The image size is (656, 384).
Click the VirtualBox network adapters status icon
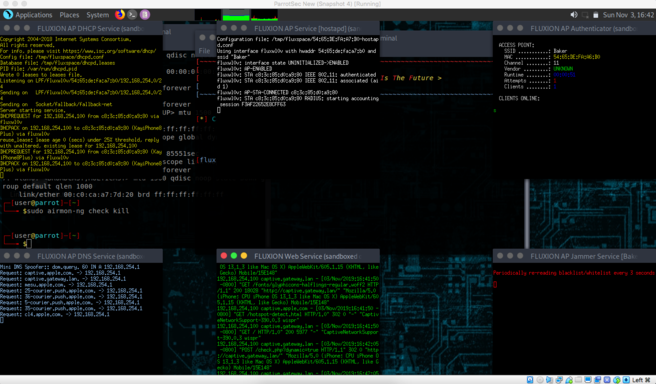click(x=559, y=380)
